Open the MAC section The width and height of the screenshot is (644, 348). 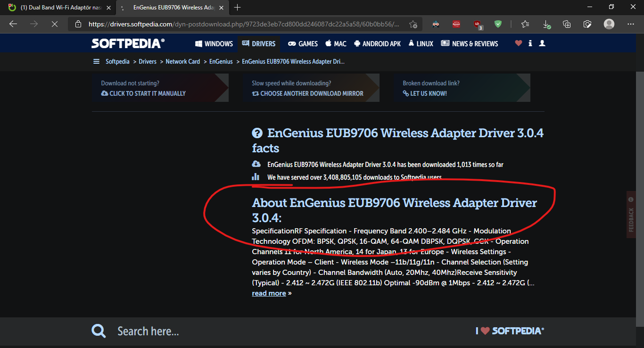(x=336, y=43)
